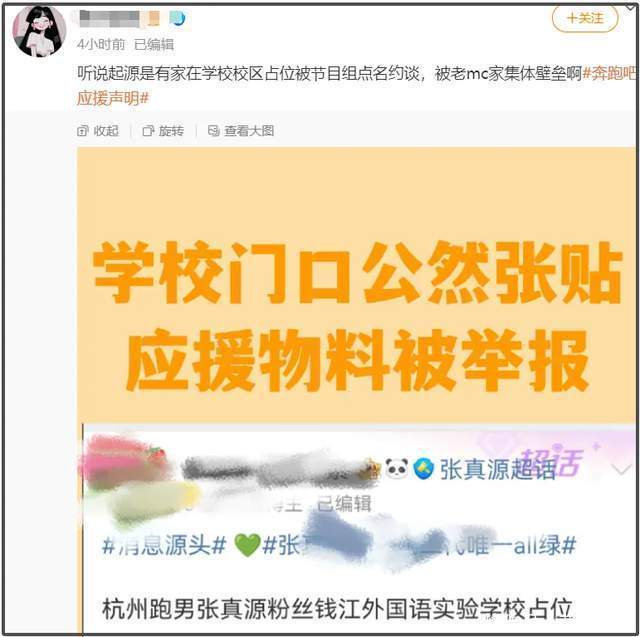This screenshot has width=640, height=637.
Task: Open the #消息源头# hashtag
Action: pos(164,545)
